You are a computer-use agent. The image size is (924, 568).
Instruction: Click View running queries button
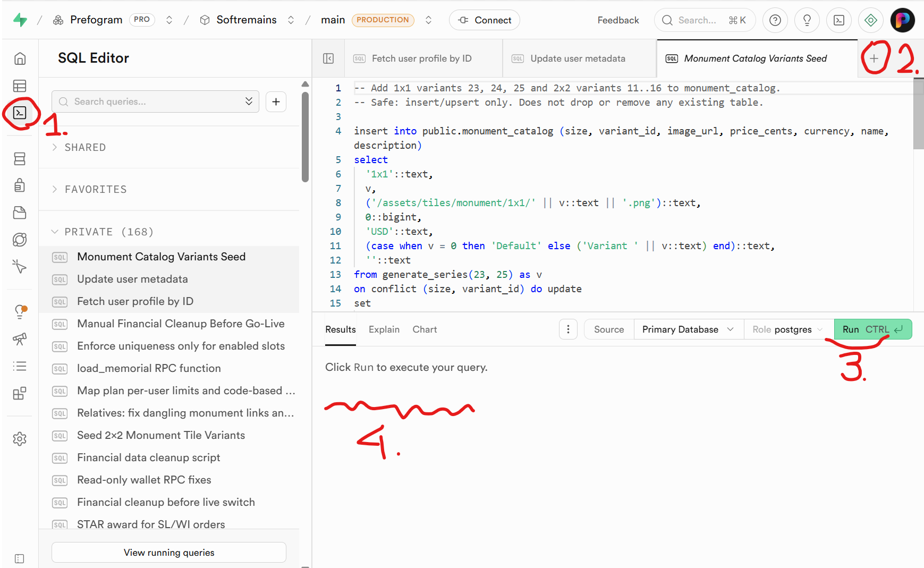point(169,553)
